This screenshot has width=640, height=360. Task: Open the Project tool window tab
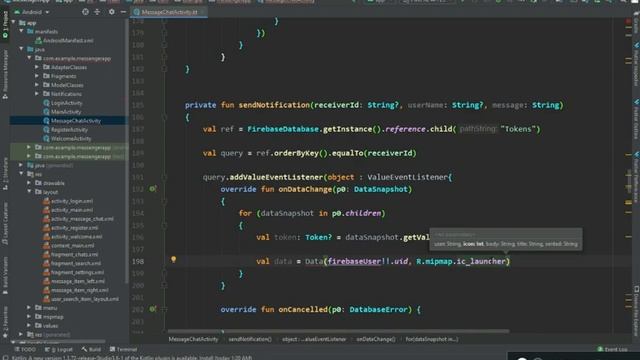point(5,24)
